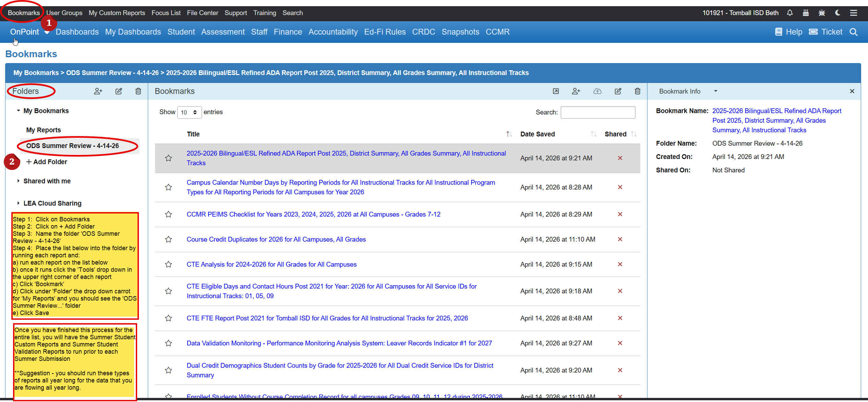
Task: Share folder with add-user icon in Folders panel
Action: (x=98, y=91)
